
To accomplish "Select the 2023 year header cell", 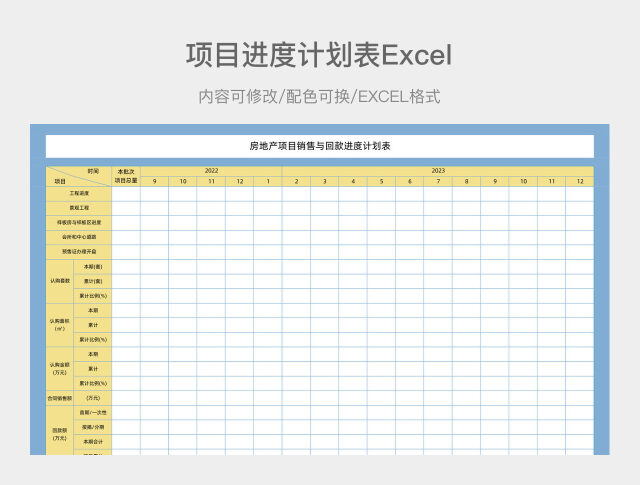I will coord(438,171).
